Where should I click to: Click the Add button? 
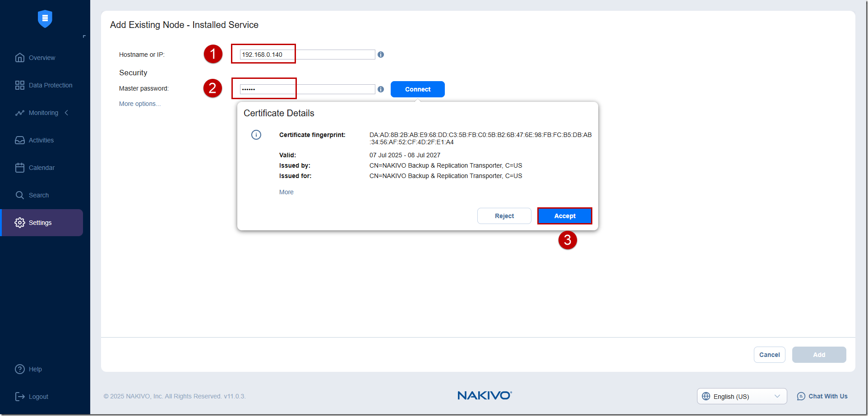pyautogui.click(x=819, y=355)
